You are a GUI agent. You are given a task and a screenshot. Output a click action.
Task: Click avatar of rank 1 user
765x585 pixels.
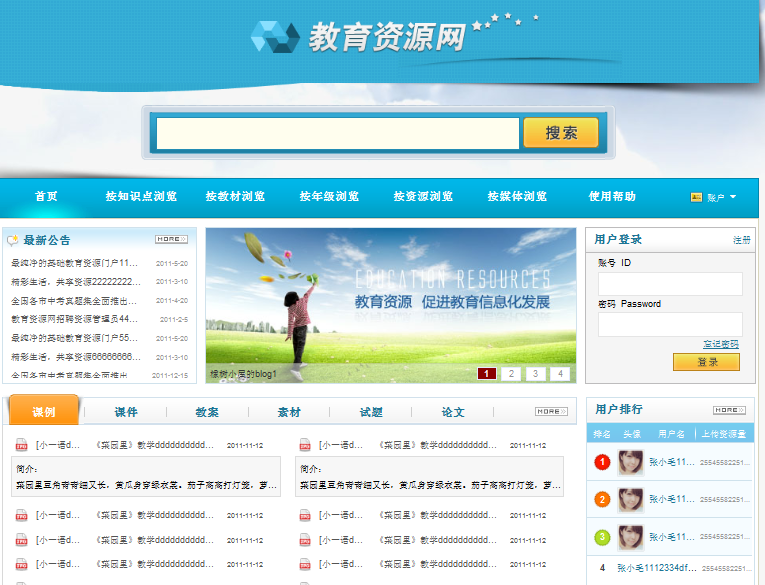[x=631, y=462]
